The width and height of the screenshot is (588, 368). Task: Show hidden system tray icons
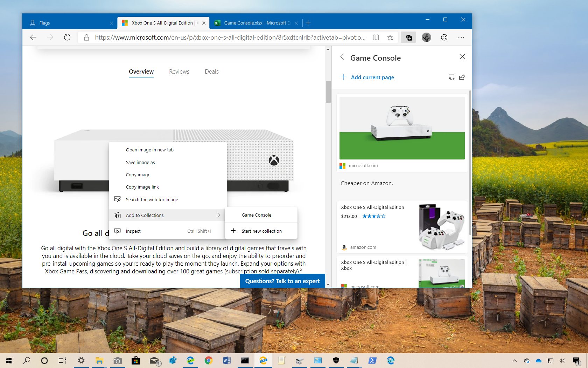click(514, 361)
